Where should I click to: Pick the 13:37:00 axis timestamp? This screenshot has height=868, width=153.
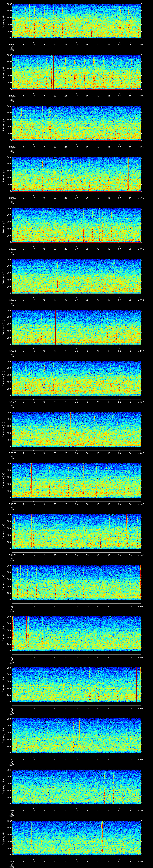point(12,351)
